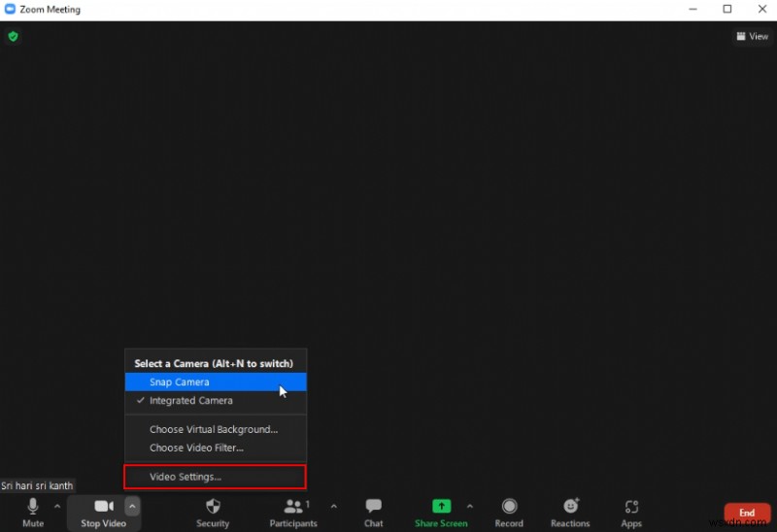777x532 pixels.
Task: Minimize the Zoom Meeting window
Action: pyautogui.click(x=693, y=9)
